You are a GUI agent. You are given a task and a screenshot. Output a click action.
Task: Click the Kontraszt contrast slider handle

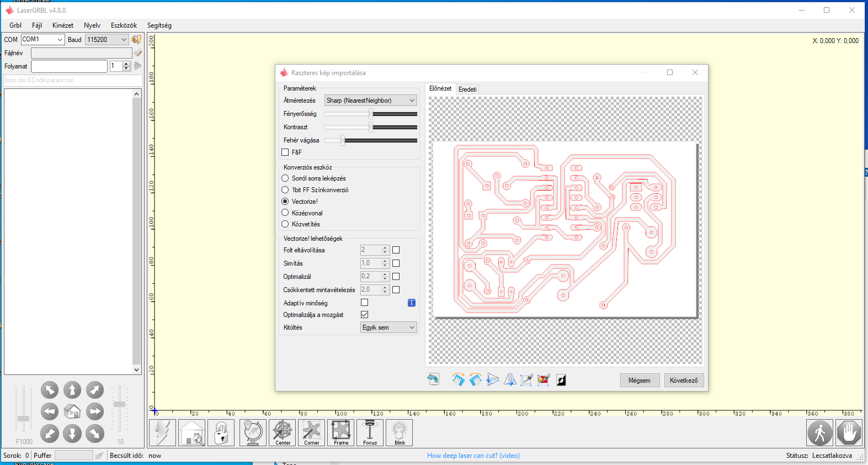click(371, 127)
